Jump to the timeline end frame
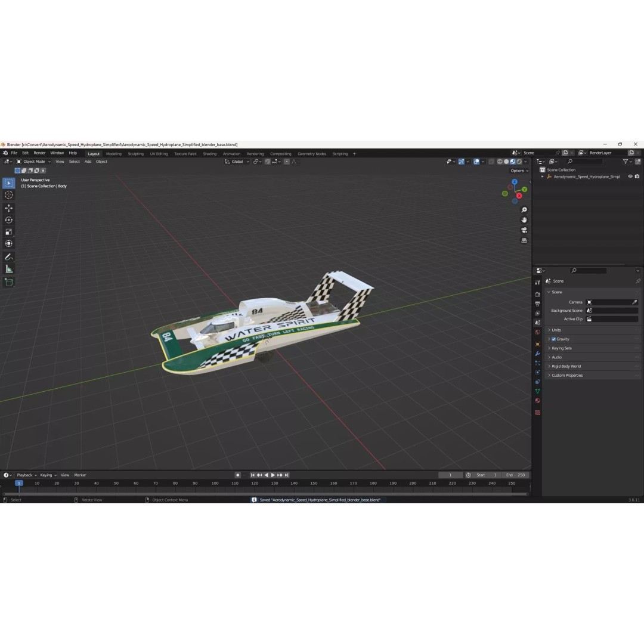This screenshot has height=644, width=644. [287, 475]
